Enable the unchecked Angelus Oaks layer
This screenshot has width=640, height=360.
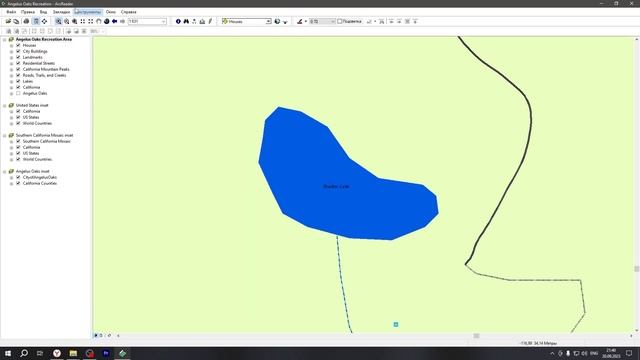(x=18, y=93)
